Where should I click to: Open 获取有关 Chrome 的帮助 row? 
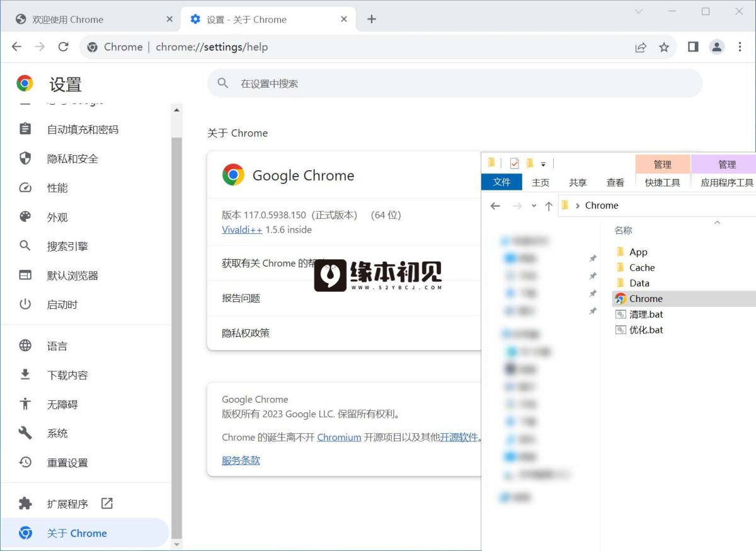[x=344, y=263]
